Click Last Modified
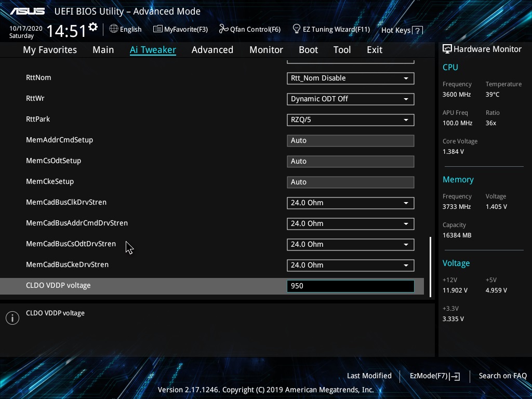 coord(369,376)
